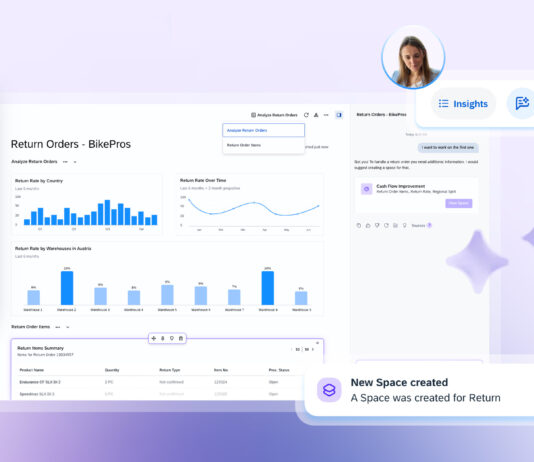The height and width of the screenshot is (462, 534).
Task: Click the save icon under chat response
Action: click(x=395, y=225)
